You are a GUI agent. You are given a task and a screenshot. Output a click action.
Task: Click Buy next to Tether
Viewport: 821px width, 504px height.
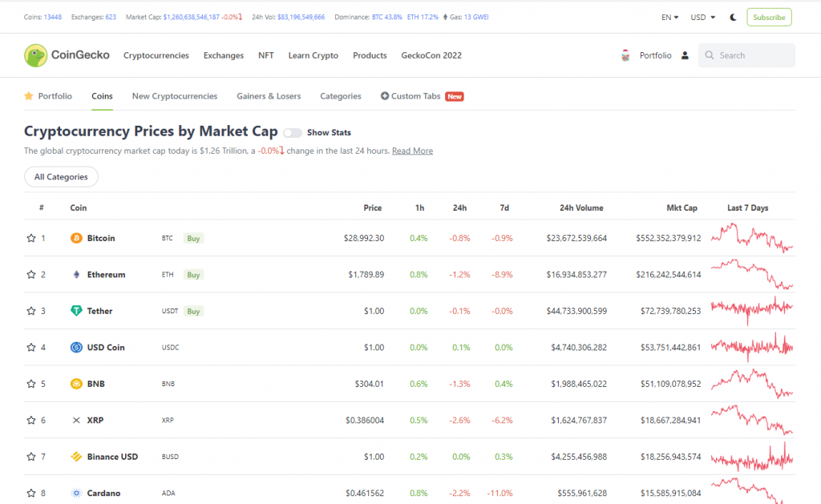coord(194,311)
